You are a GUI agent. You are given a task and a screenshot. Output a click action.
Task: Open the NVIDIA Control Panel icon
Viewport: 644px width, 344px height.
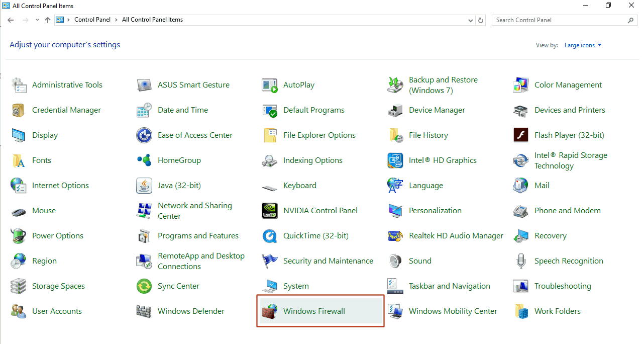270,211
